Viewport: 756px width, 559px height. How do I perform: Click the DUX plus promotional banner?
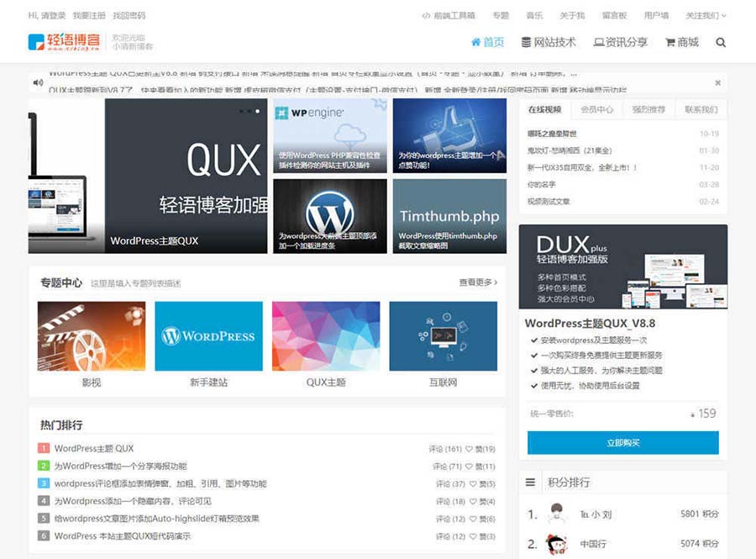coord(623,266)
